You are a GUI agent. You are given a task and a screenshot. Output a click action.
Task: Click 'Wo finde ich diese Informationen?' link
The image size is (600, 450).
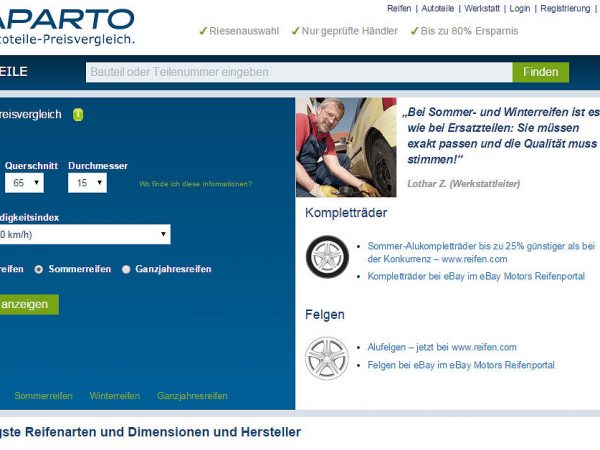(196, 184)
